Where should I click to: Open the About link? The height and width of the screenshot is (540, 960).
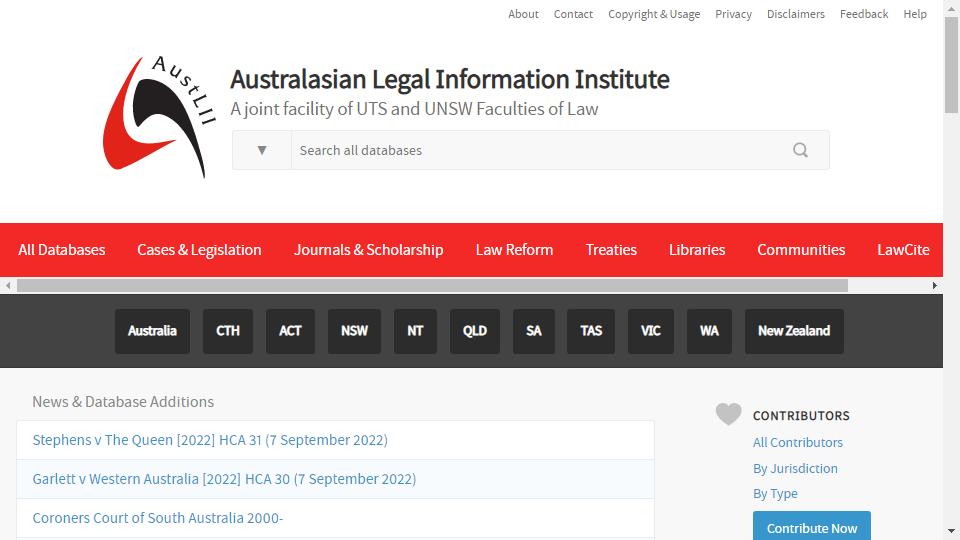[x=523, y=14]
